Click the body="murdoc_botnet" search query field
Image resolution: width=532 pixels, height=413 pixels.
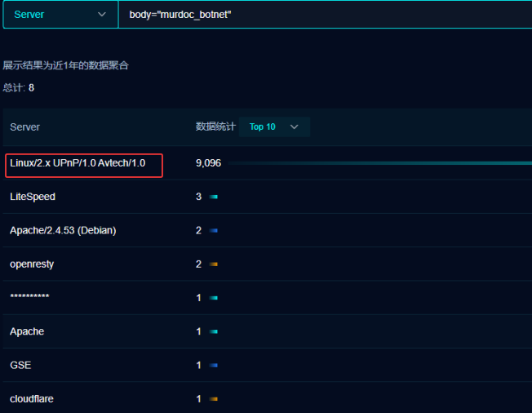[326, 15]
